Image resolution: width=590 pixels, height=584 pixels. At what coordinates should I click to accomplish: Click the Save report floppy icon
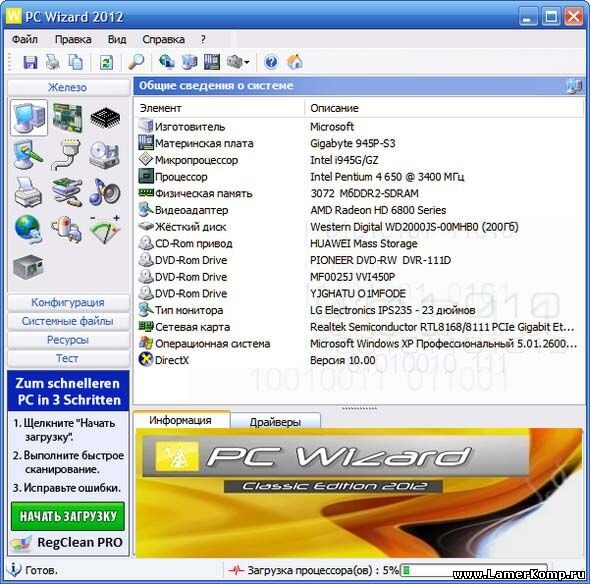pos(30,62)
